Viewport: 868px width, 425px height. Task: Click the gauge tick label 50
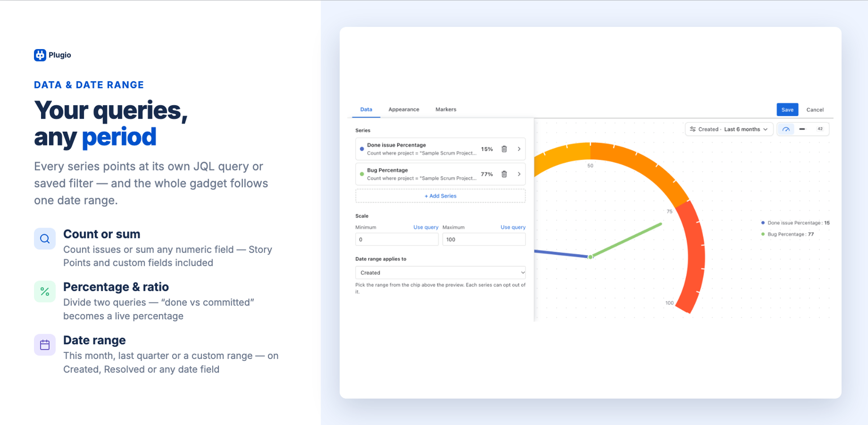tap(590, 166)
